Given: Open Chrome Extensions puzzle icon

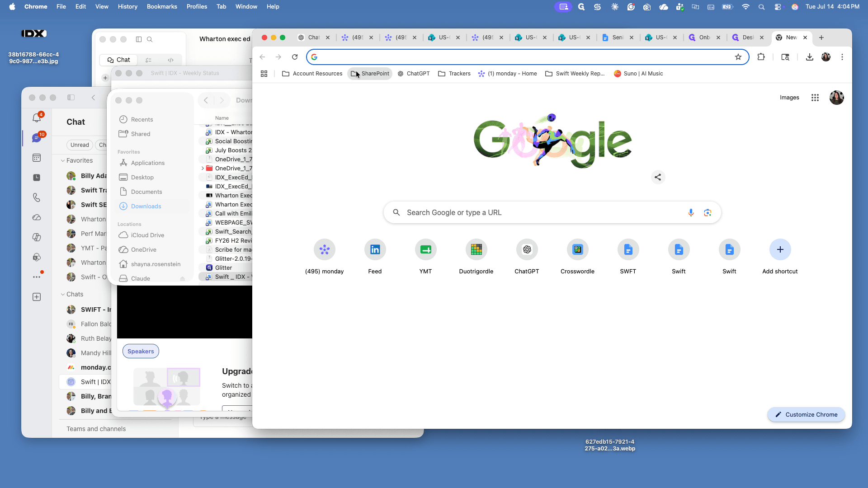Looking at the screenshot, I should point(761,57).
